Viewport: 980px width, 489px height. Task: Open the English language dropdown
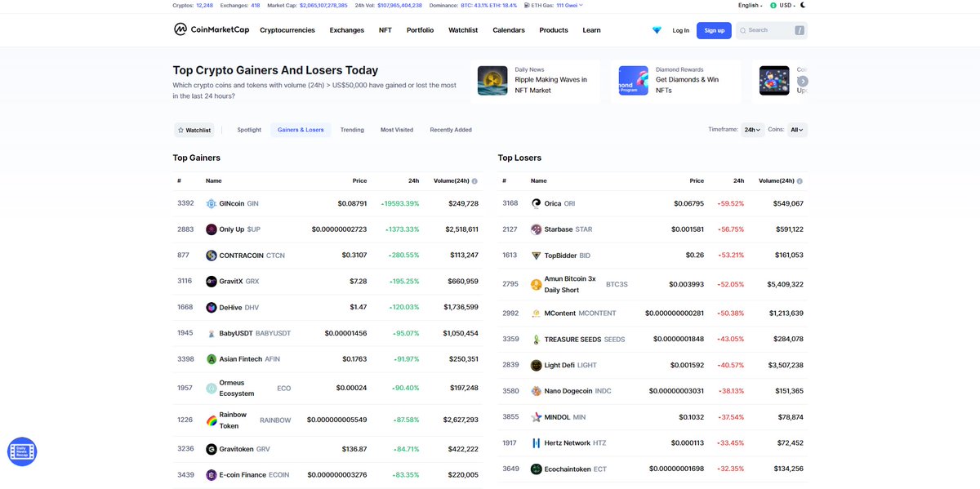tap(750, 5)
